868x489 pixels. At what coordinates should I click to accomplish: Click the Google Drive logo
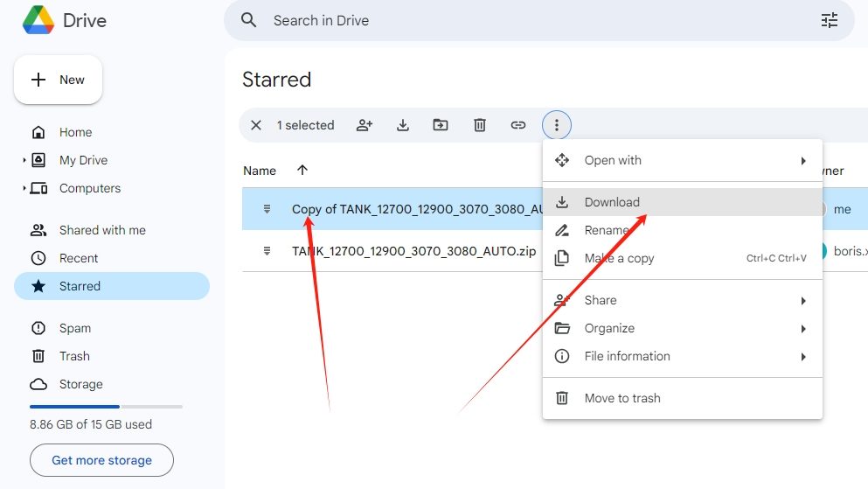pyautogui.click(x=38, y=20)
